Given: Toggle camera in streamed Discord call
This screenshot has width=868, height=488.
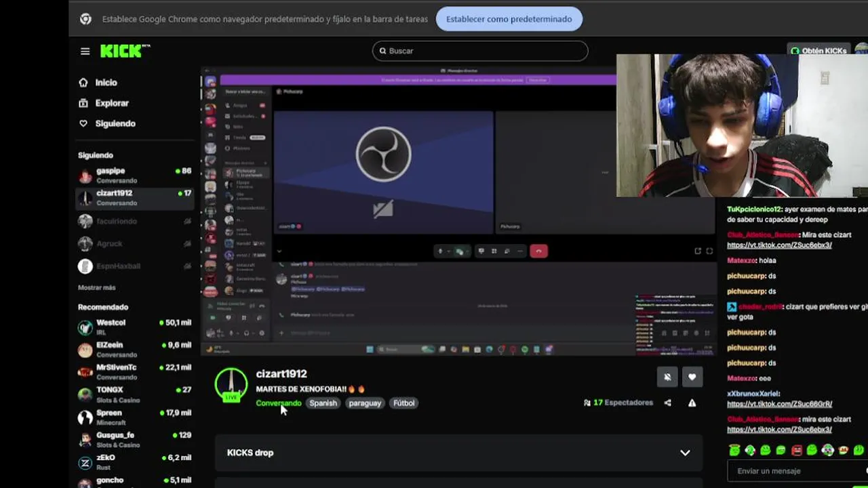Looking at the screenshot, I should [460, 251].
